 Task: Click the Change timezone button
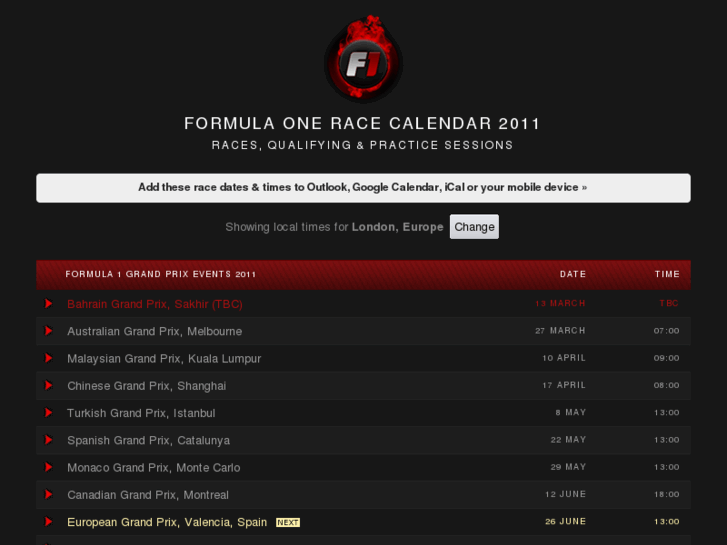(x=474, y=227)
